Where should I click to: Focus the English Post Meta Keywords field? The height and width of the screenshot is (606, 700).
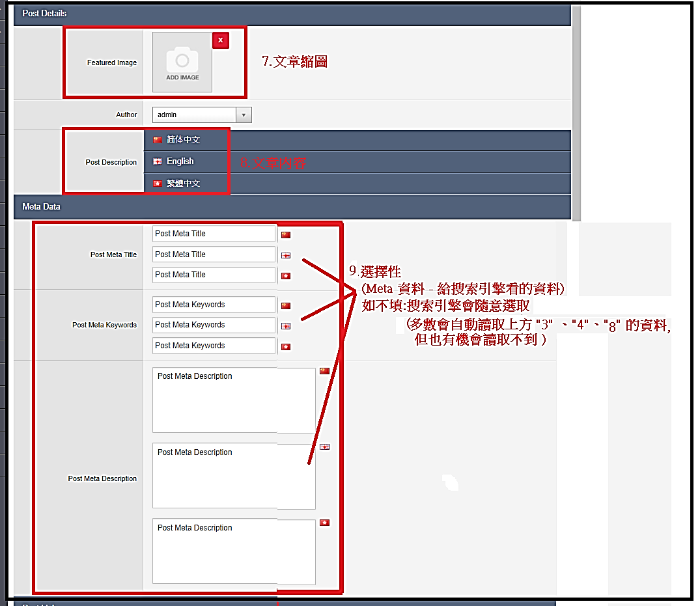(214, 325)
